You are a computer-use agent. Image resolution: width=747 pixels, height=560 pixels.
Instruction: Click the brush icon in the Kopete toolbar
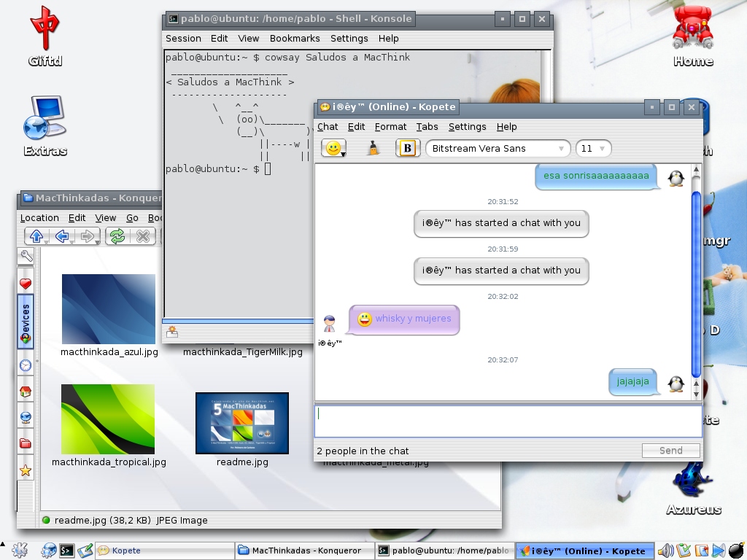click(373, 148)
